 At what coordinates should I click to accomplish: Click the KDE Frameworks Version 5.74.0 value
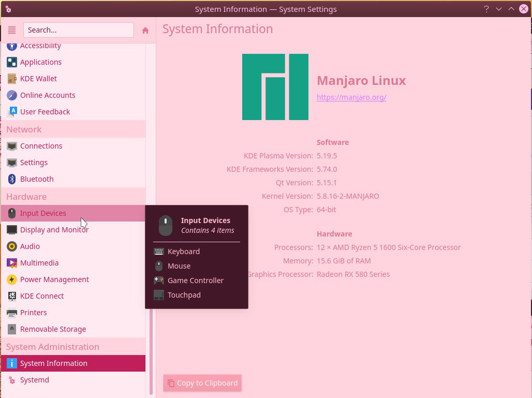pos(327,169)
